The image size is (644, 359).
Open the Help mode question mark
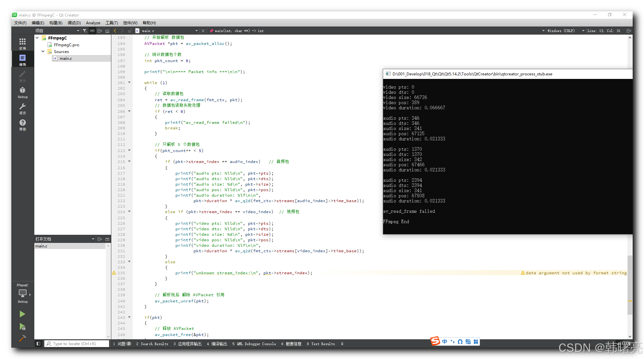(22, 124)
